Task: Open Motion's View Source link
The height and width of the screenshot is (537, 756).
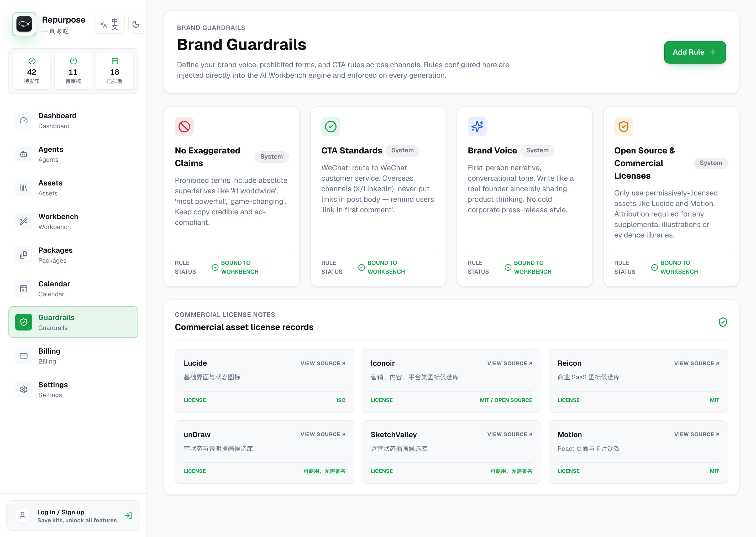Action: tap(696, 434)
